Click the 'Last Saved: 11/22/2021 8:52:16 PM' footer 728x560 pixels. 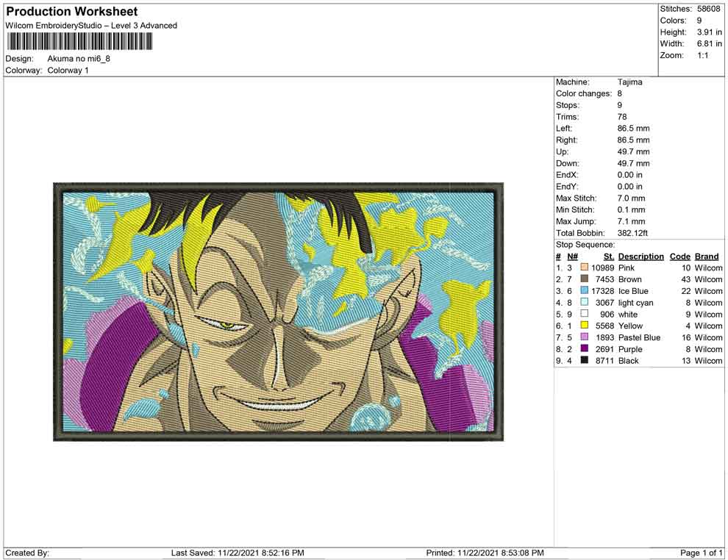(238, 553)
